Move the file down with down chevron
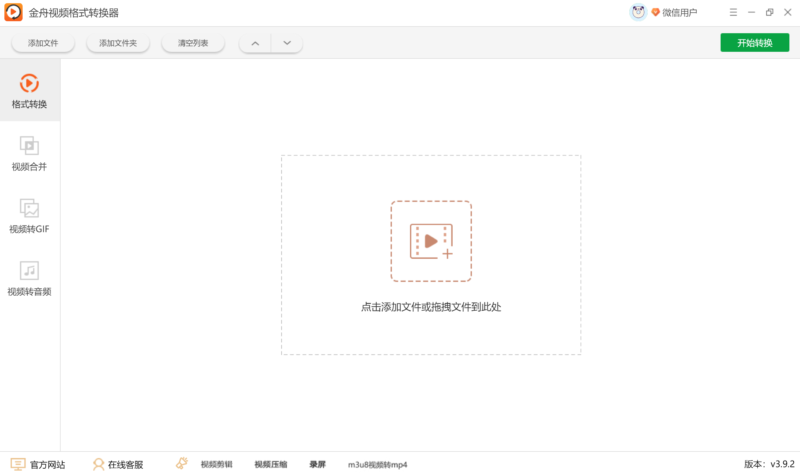800x474 pixels. coord(287,43)
